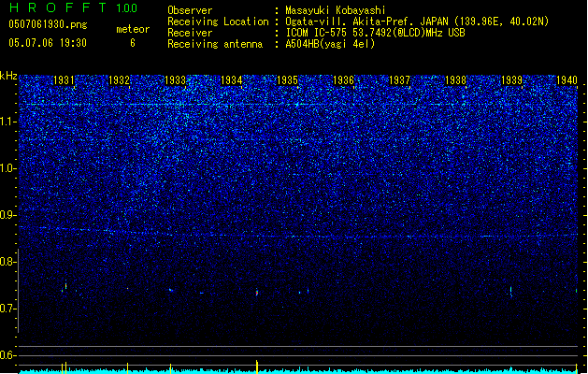Click the 1933 time marker label
Viewport: 588px width, 374px height.
pyautogui.click(x=175, y=80)
